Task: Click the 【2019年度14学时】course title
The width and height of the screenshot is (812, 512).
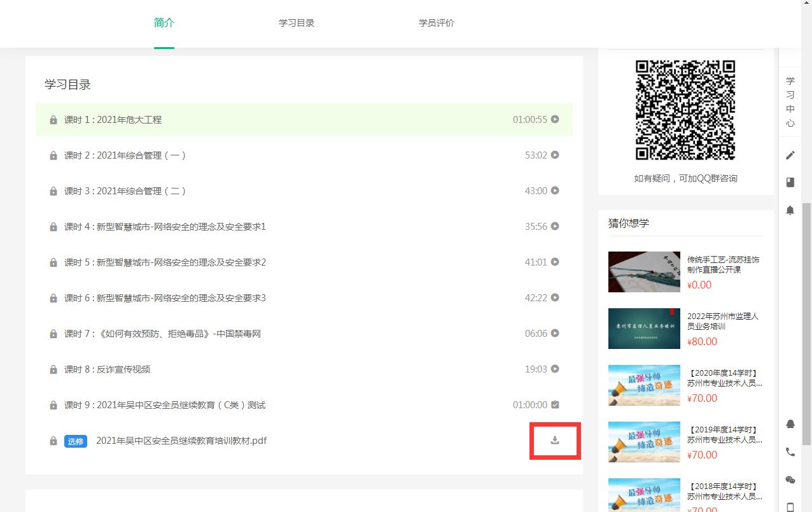Action: (725, 435)
